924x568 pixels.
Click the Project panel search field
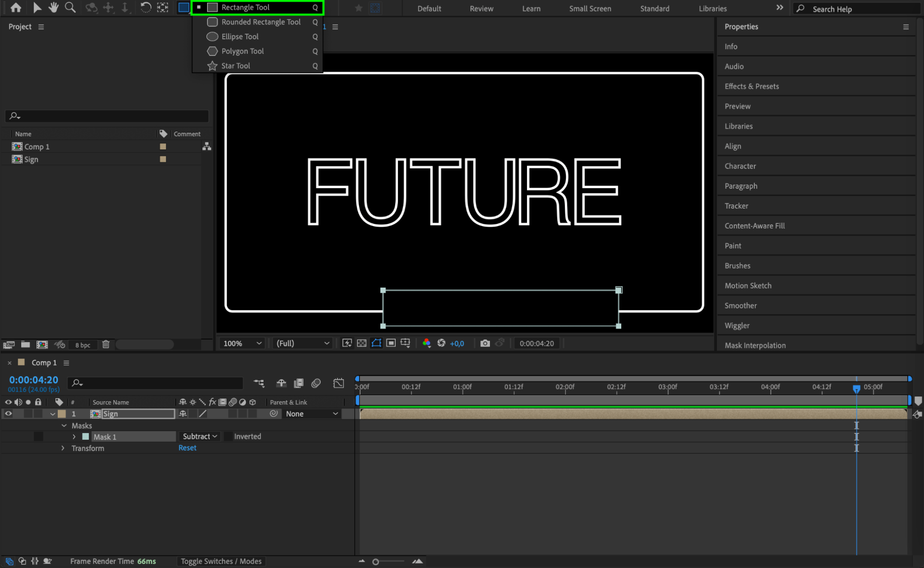107,116
